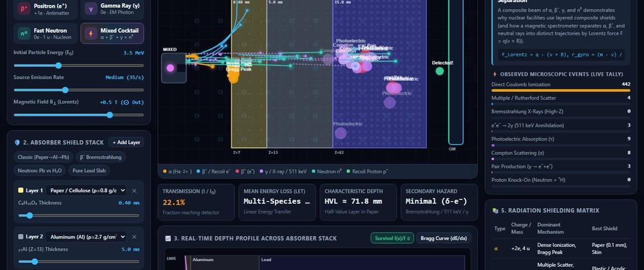
Task: Click the GM detector tube
Action: pyautogui.click(x=455, y=72)
